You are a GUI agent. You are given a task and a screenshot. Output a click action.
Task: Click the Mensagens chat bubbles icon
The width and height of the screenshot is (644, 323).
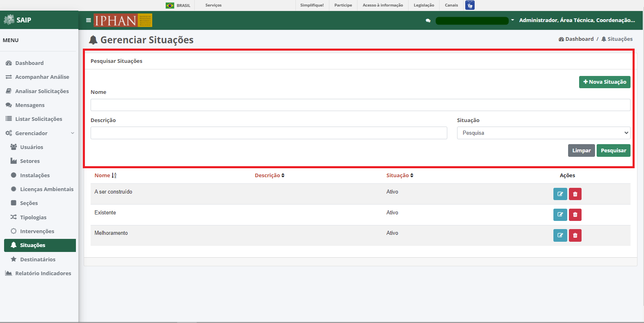[9, 105]
